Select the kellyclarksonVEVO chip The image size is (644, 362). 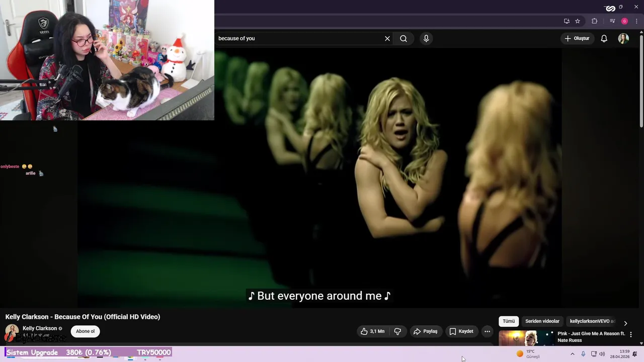591,321
